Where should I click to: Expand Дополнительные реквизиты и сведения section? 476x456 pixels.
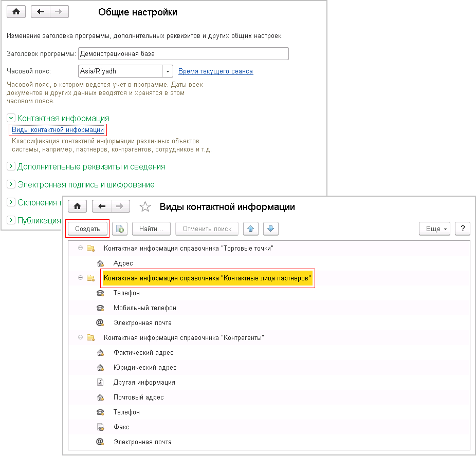[11, 166]
